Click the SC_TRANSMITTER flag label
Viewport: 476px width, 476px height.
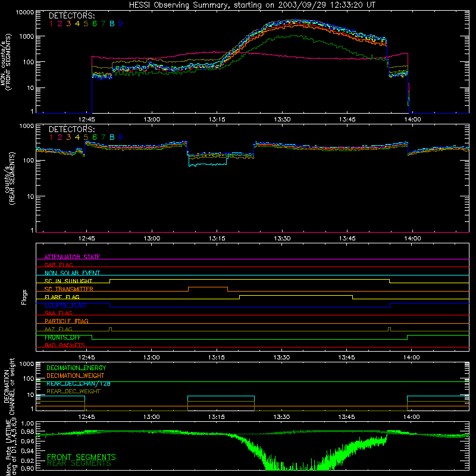point(68,289)
